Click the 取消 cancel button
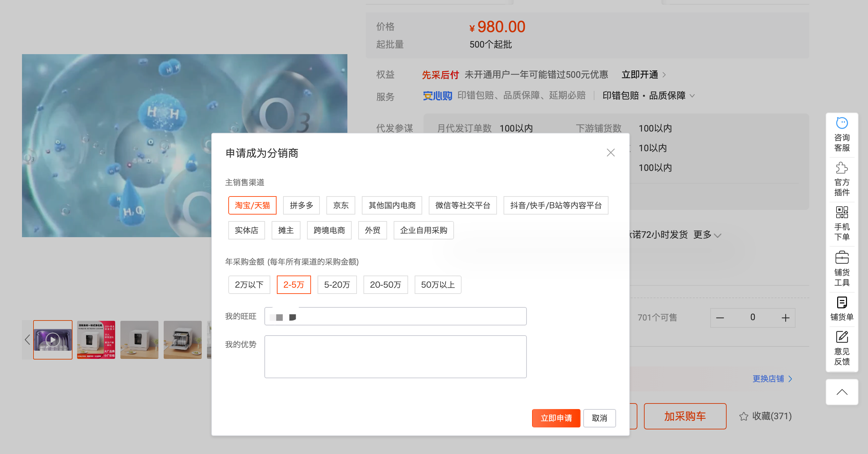The width and height of the screenshot is (868, 454). pos(599,418)
